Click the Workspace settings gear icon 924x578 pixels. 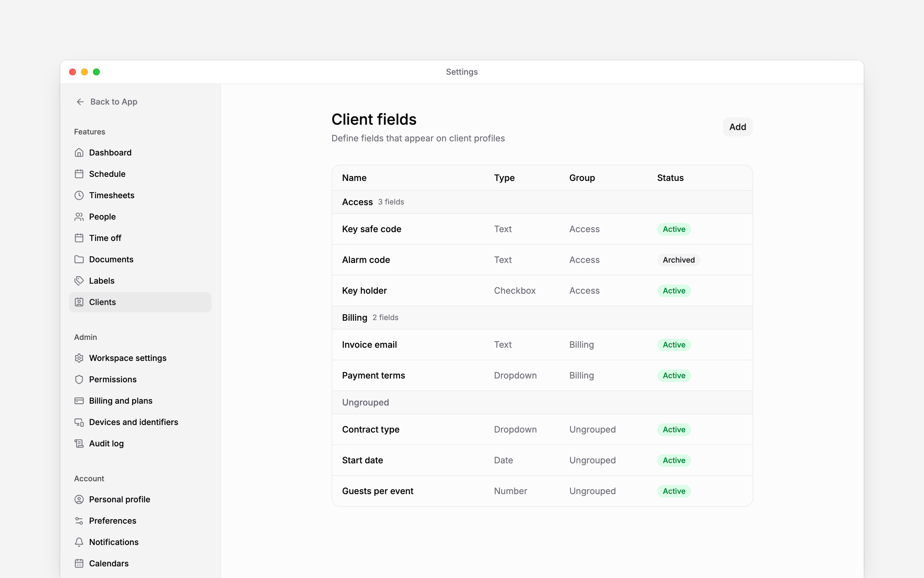pyautogui.click(x=79, y=358)
